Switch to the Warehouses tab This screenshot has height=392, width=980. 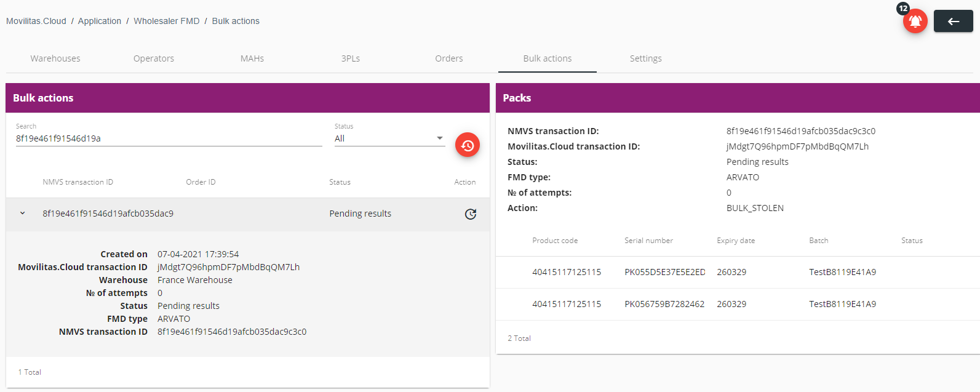pos(55,58)
